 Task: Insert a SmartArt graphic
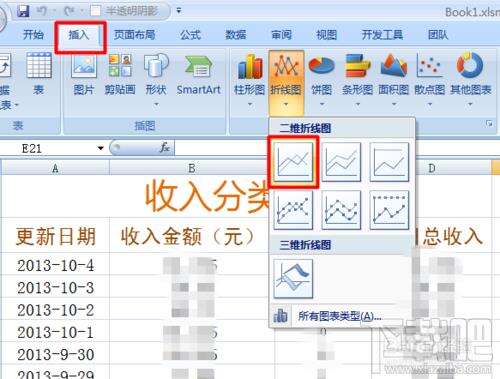point(199,74)
